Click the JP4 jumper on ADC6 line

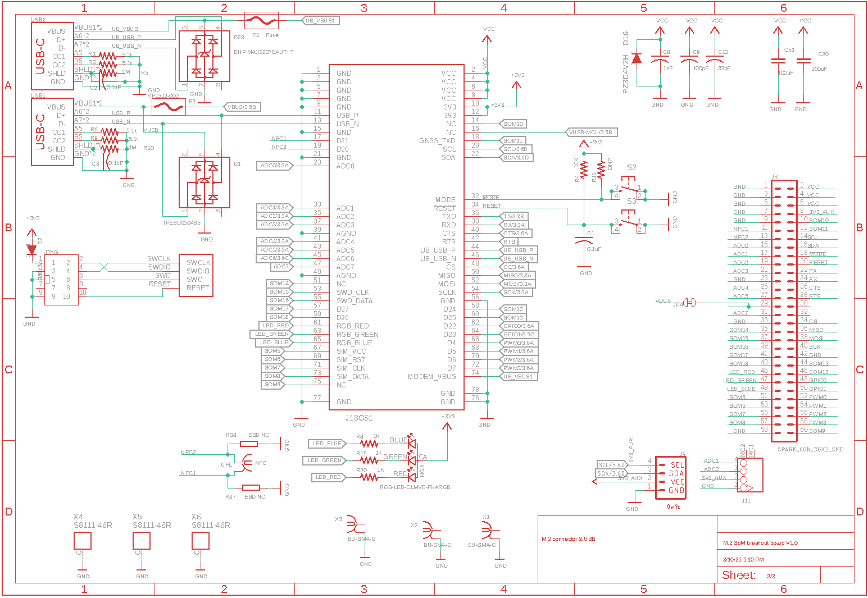point(690,303)
